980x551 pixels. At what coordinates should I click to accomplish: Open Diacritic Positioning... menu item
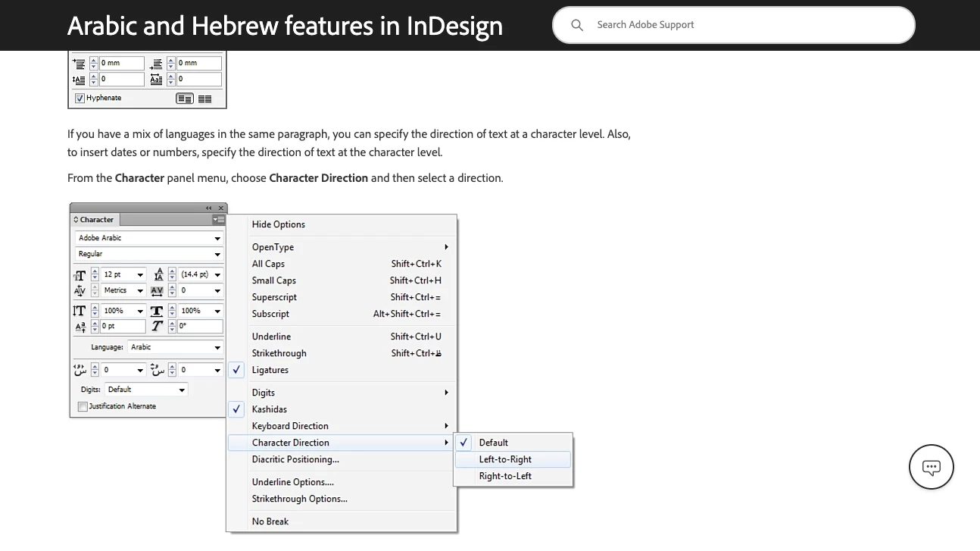(x=295, y=459)
